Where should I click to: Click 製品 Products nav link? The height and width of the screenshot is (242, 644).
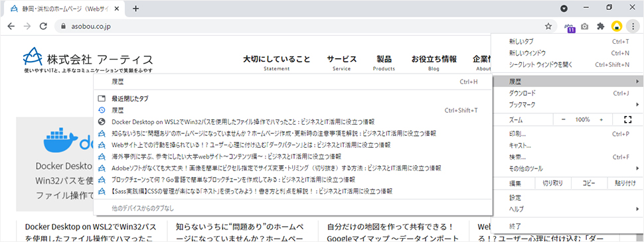pos(384,63)
